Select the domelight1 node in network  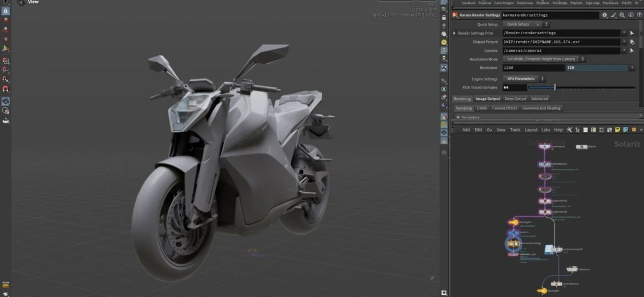514,222
